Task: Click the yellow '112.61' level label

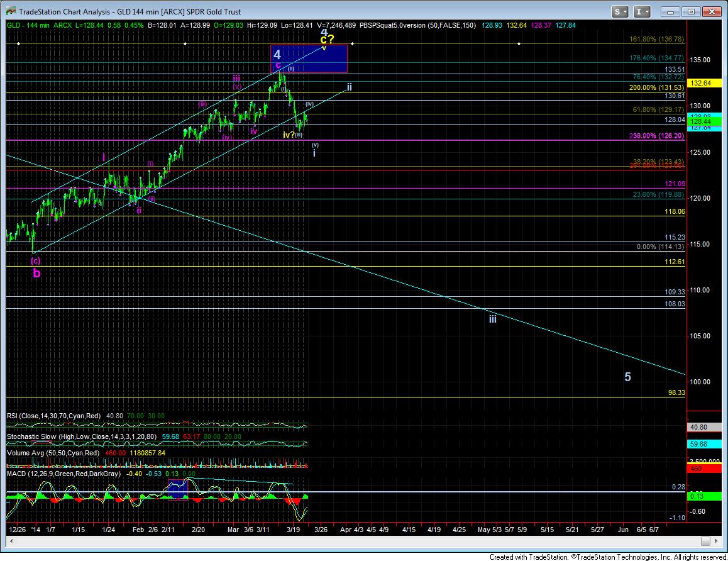Action: [675, 262]
